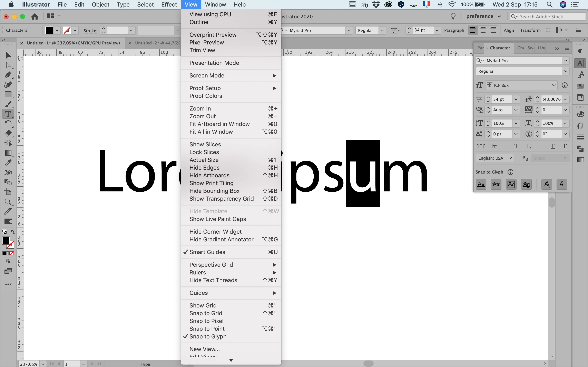Screen dimensions: 588x367
Task: Choose the Direct Selection tool
Action: click(8, 65)
